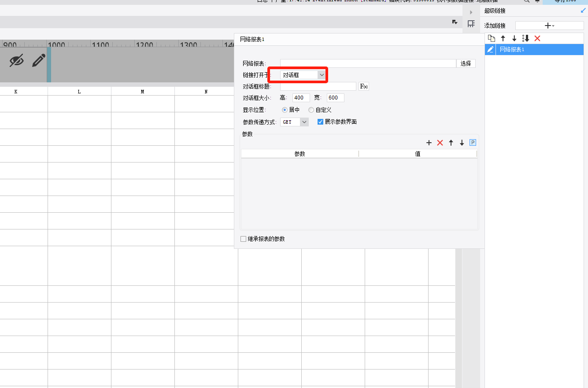
Task: Open formula editor next to 对话框标题
Action: click(364, 86)
